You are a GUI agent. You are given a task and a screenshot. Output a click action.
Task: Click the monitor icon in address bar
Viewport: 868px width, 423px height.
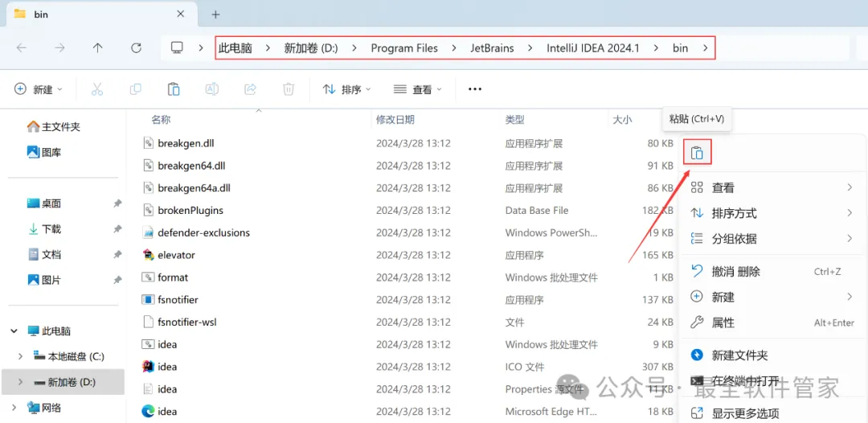177,48
